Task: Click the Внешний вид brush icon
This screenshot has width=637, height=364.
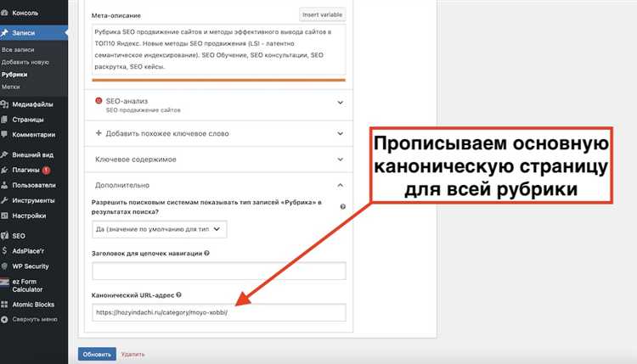Action: tap(4, 154)
